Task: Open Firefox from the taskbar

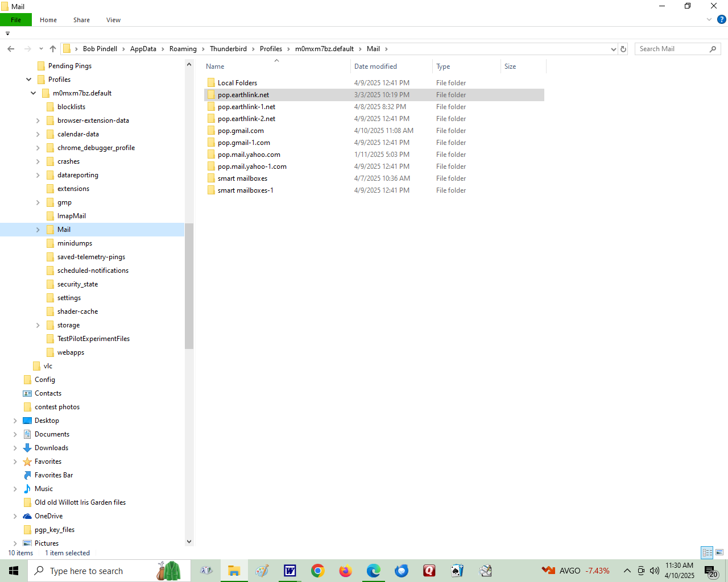Action: pyautogui.click(x=346, y=571)
